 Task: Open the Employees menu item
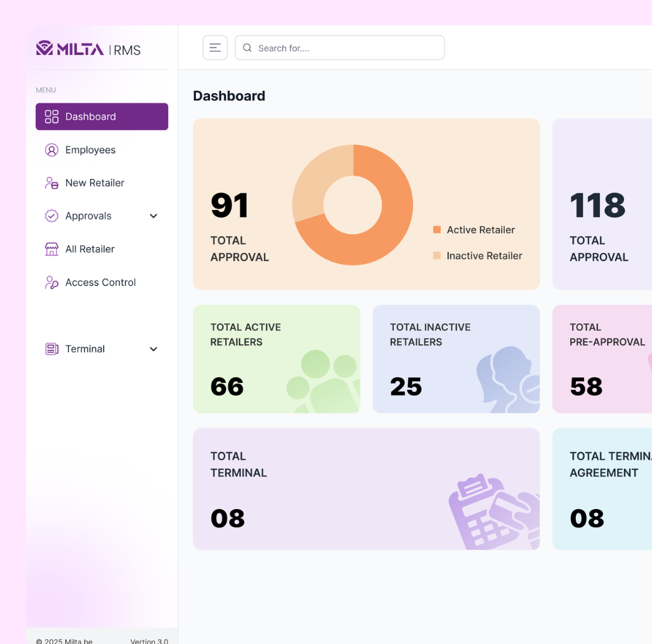(102, 150)
